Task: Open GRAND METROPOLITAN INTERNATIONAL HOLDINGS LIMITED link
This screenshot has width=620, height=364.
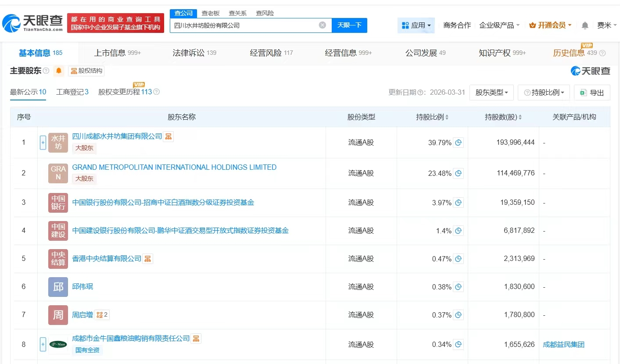Action: [x=174, y=167]
